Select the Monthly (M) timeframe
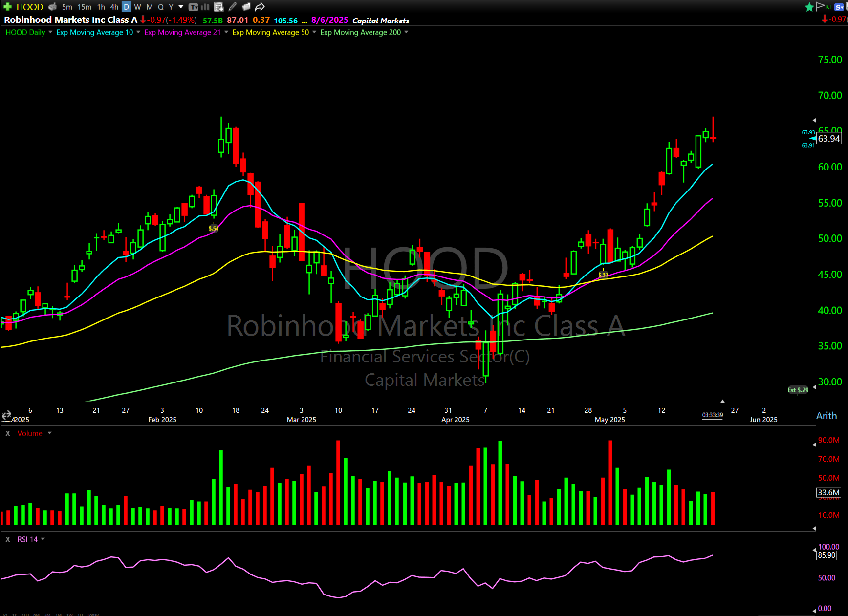 tap(150, 7)
